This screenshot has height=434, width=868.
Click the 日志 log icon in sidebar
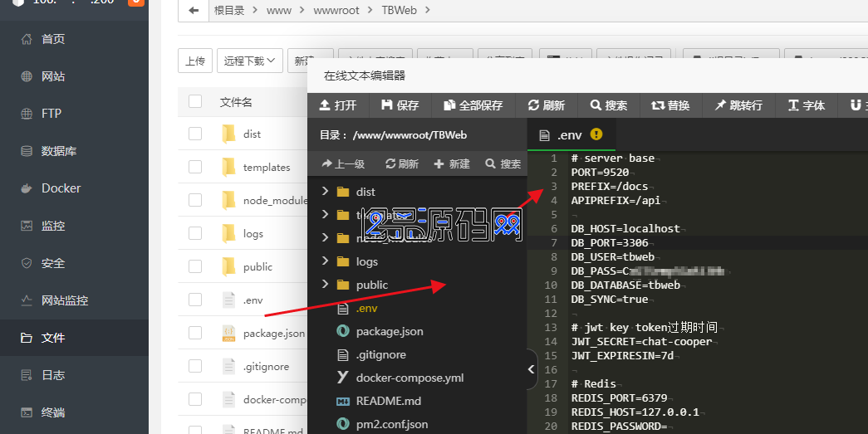pos(27,375)
